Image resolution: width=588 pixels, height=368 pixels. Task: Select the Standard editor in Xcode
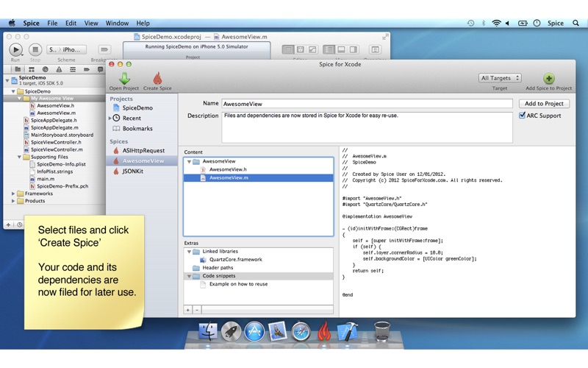coord(288,49)
